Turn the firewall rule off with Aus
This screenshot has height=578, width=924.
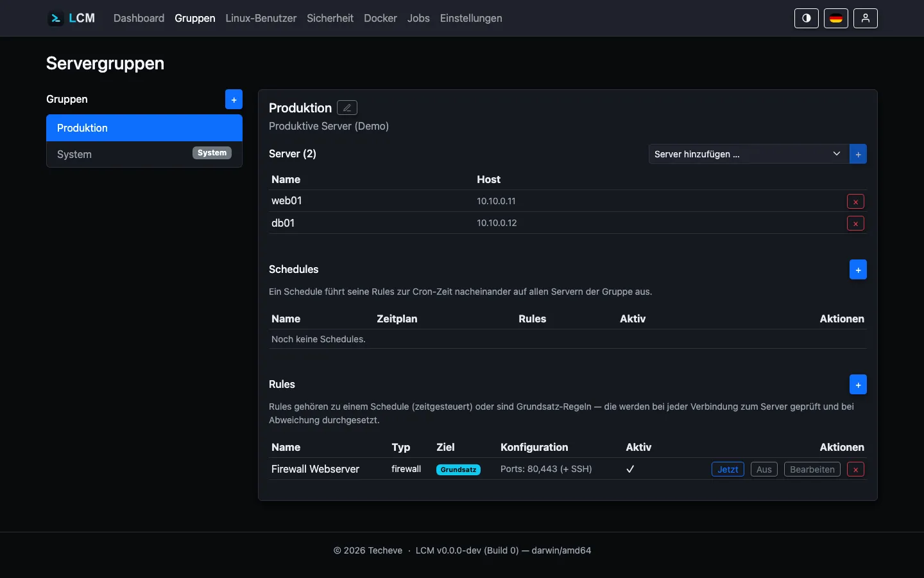(x=764, y=469)
